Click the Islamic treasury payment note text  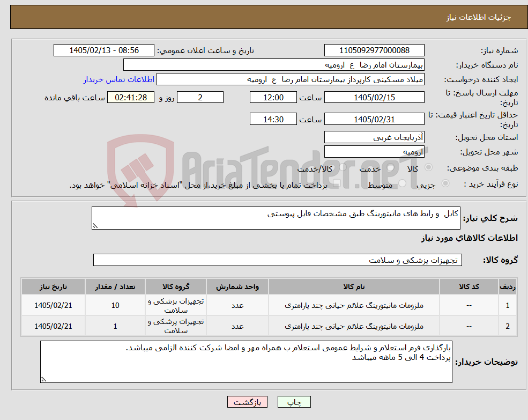tap(198, 185)
